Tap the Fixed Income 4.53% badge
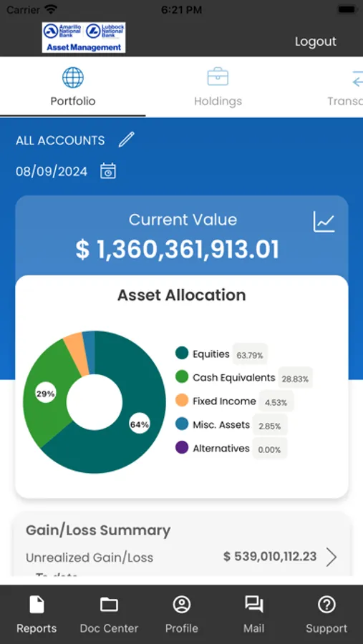This screenshot has width=363, height=644. (276, 402)
